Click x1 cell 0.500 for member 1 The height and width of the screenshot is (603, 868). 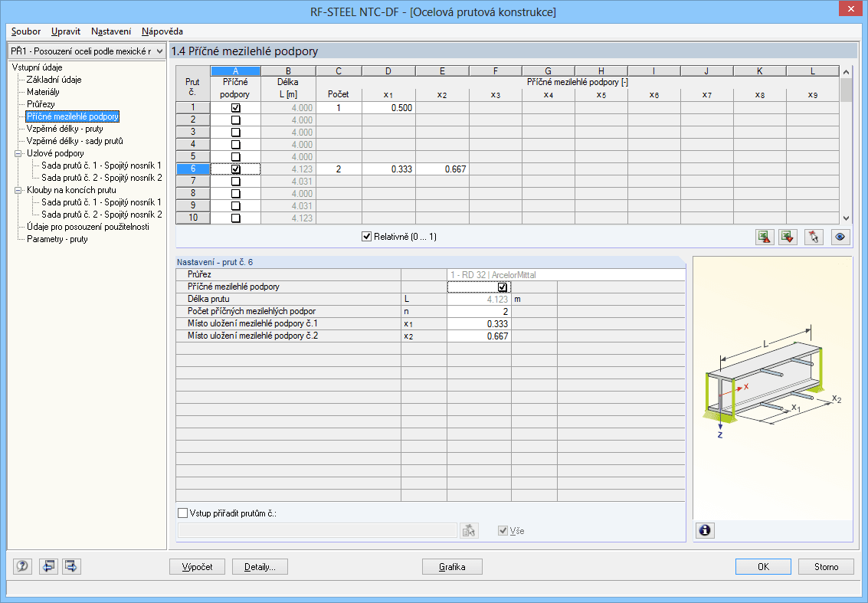tap(388, 108)
